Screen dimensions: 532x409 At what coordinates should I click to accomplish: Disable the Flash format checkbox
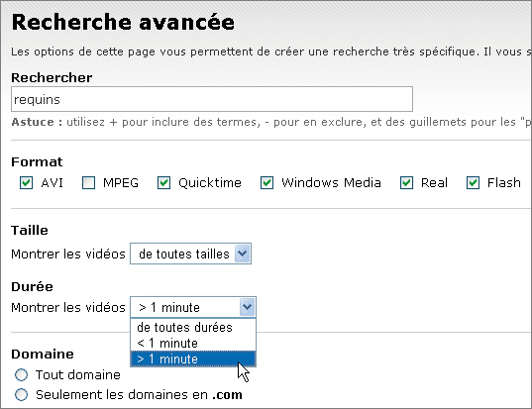point(473,183)
